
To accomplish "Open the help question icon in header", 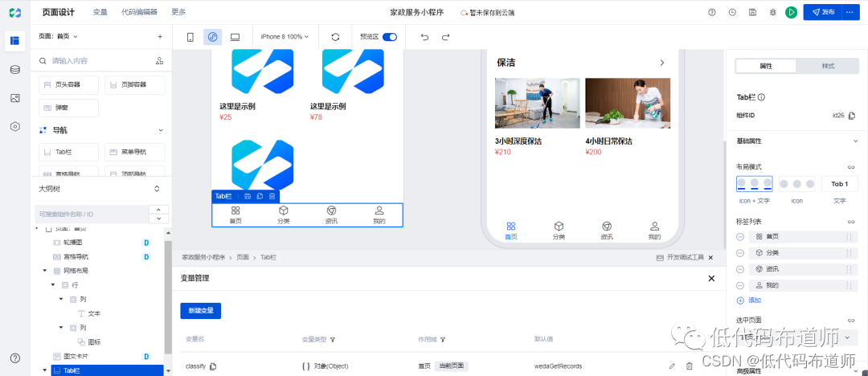I will click(712, 12).
